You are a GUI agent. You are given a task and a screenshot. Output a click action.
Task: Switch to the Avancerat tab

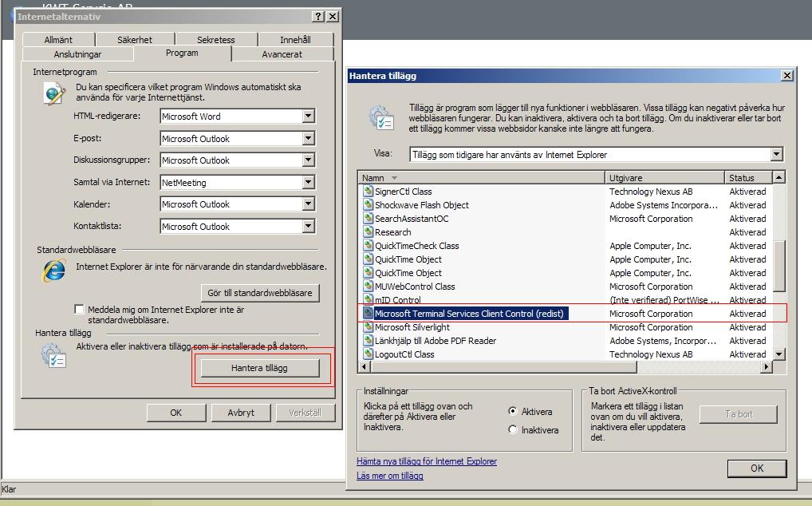point(282,54)
